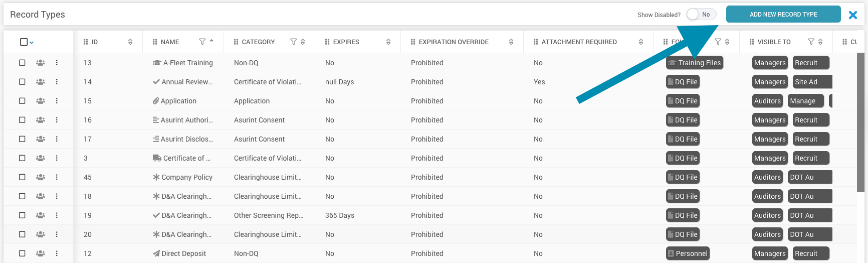
Task: Click the filter icon in the Category column
Action: 294,42
